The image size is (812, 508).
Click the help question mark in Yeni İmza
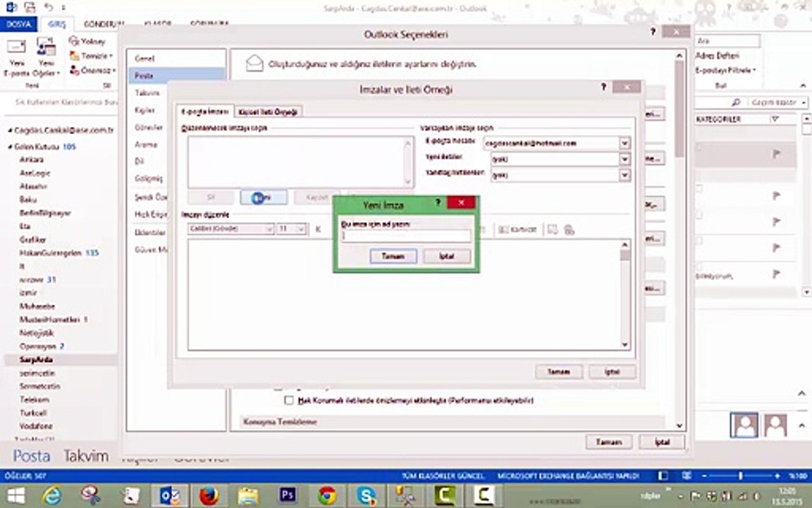[x=438, y=202]
